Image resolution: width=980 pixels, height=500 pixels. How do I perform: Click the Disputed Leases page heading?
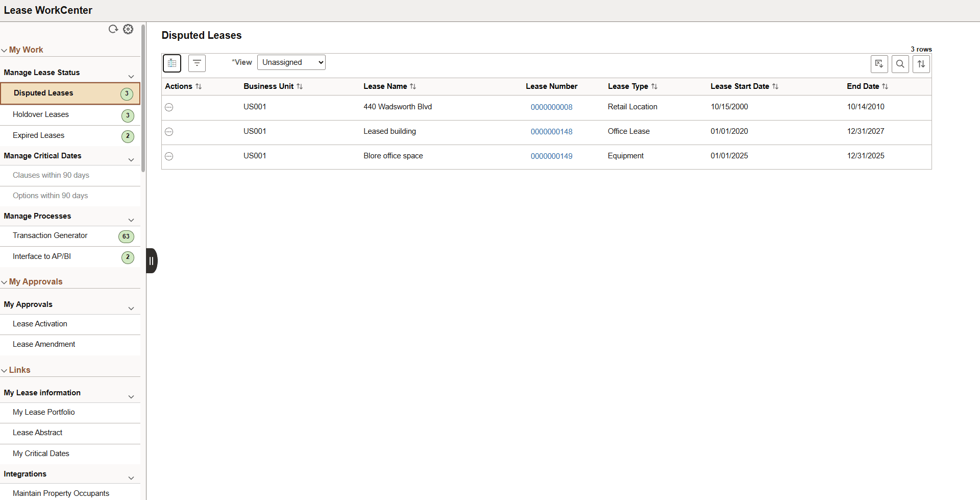tap(202, 35)
